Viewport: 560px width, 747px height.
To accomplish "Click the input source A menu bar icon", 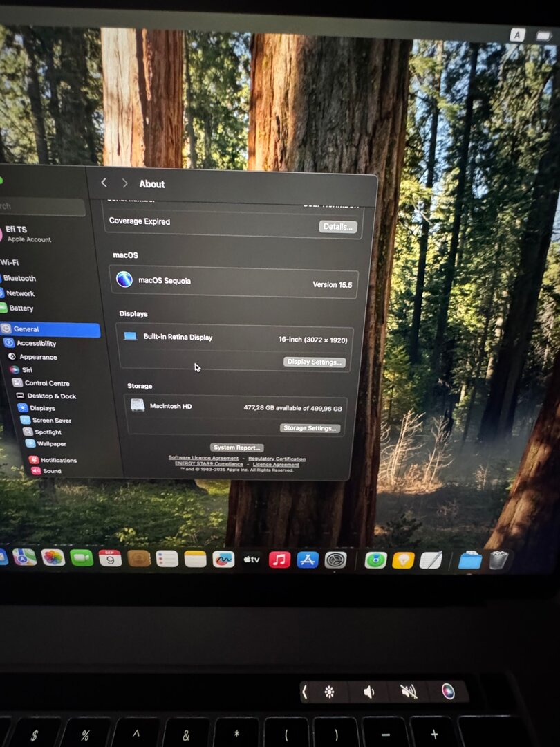I will (x=517, y=35).
